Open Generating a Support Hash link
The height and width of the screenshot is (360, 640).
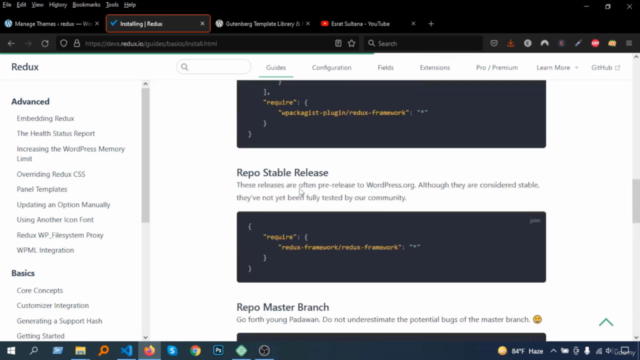(59, 321)
